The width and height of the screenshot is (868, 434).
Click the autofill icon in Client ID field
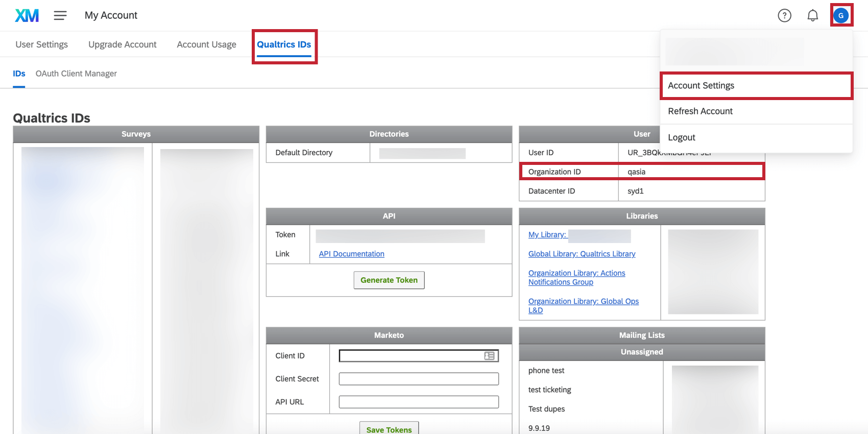489,356
